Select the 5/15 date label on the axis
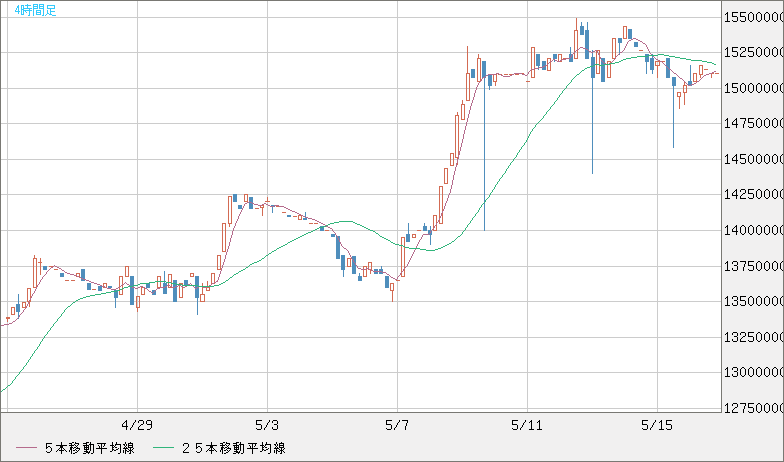 point(657,426)
